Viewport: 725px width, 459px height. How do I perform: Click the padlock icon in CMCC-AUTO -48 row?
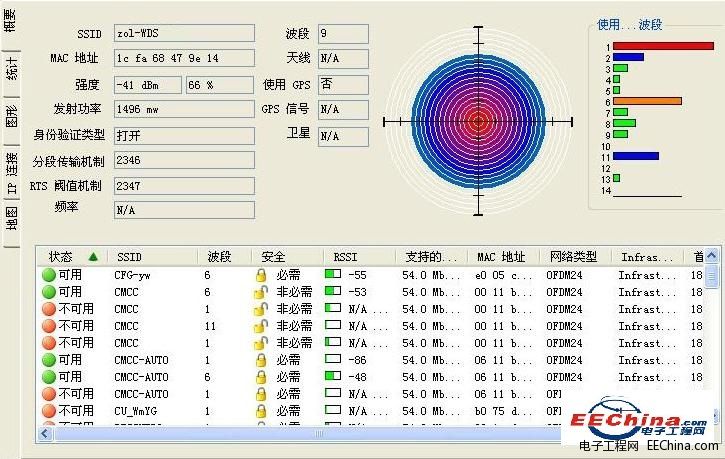pyautogui.click(x=261, y=377)
